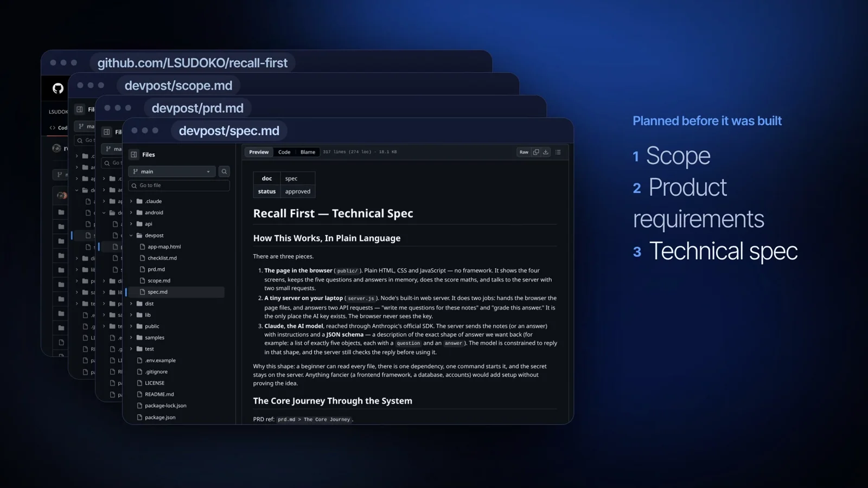Collapse the devpost folder
Image resolution: width=868 pixels, height=488 pixels.
coord(131,235)
